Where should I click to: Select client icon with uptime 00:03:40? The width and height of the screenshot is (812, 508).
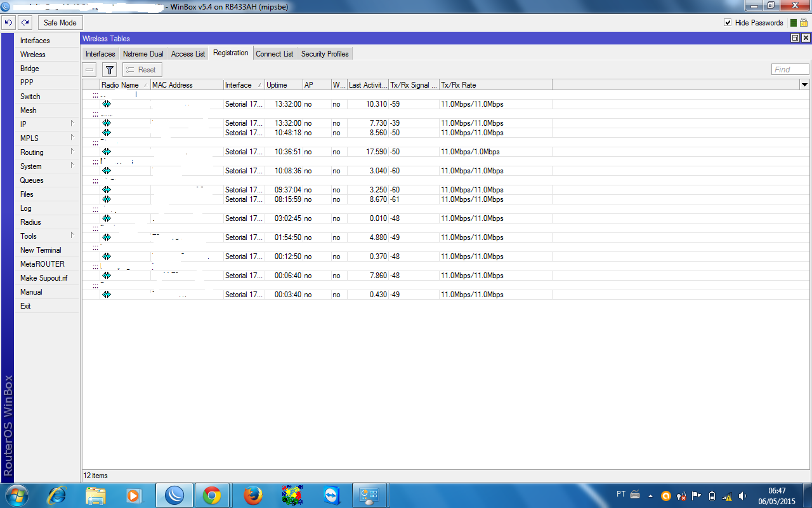point(107,295)
